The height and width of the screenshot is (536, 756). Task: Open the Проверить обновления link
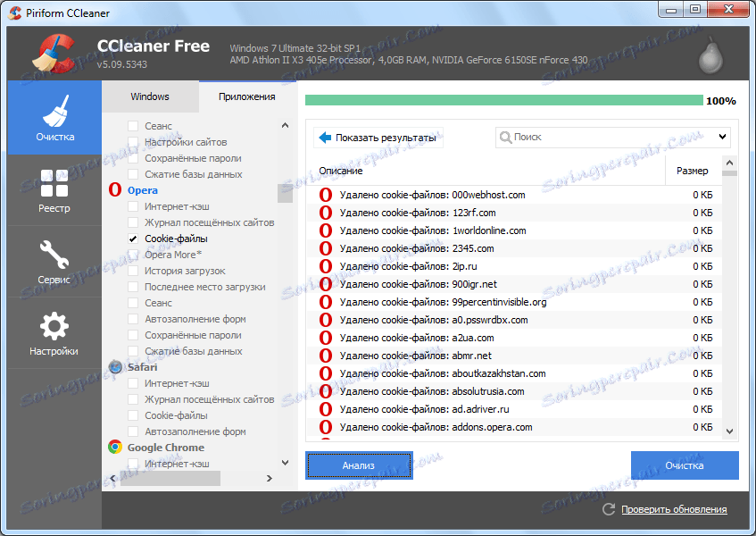pyautogui.click(x=674, y=509)
